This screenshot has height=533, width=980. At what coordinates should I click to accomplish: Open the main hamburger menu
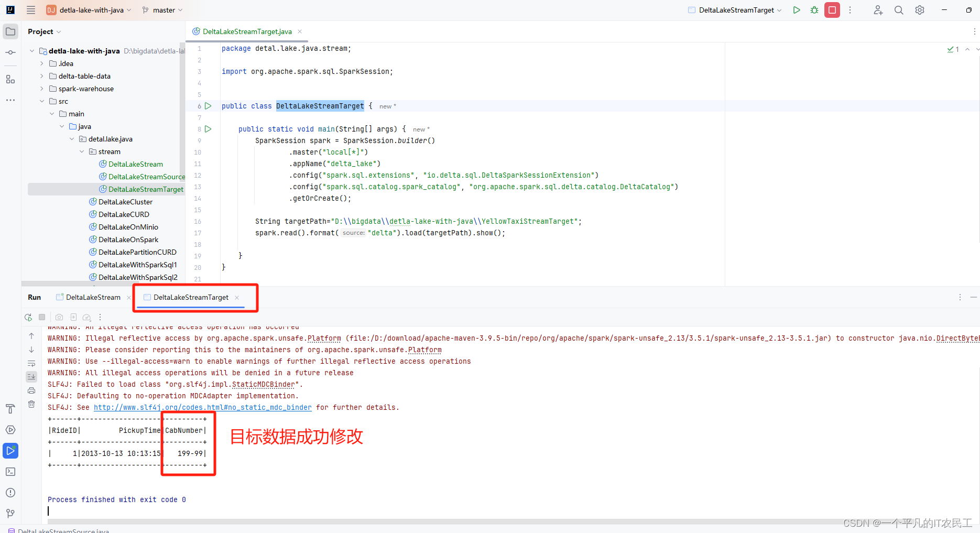click(x=31, y=10)
